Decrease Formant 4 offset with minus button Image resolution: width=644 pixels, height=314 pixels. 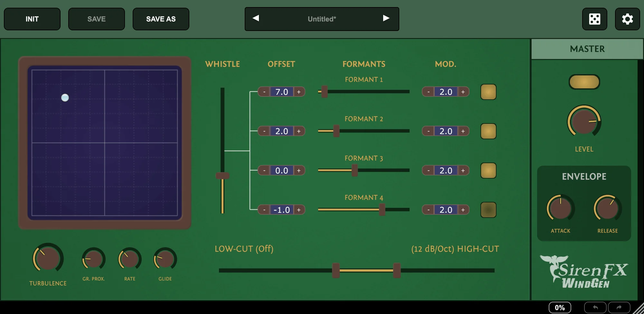coord(264,210)
